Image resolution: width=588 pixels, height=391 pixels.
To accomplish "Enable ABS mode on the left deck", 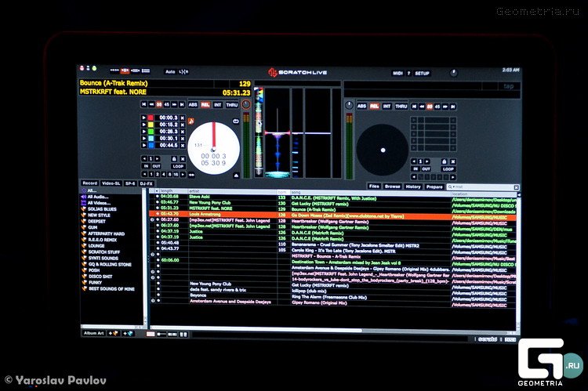I will pos(193,104).
